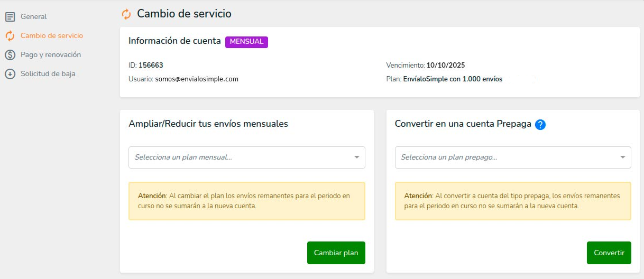Screen dimensions: 644x279
Task: Click the account ID number 156663
Action: point(151,66)
